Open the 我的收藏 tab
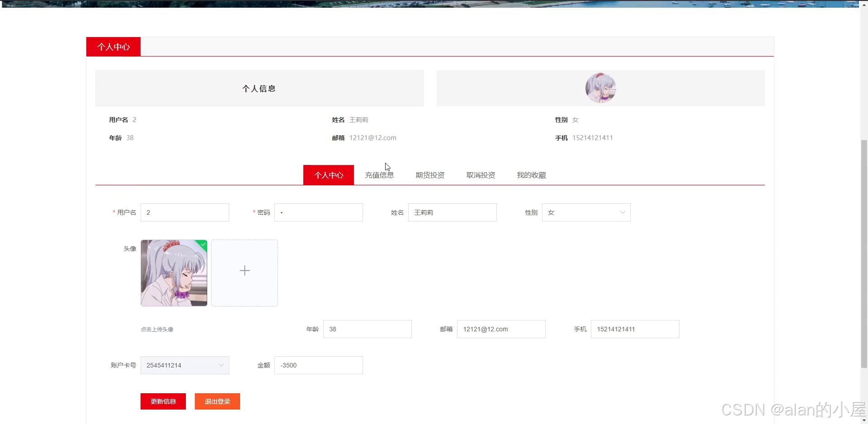This screenshot has height=424, width=868. (531, 175)
